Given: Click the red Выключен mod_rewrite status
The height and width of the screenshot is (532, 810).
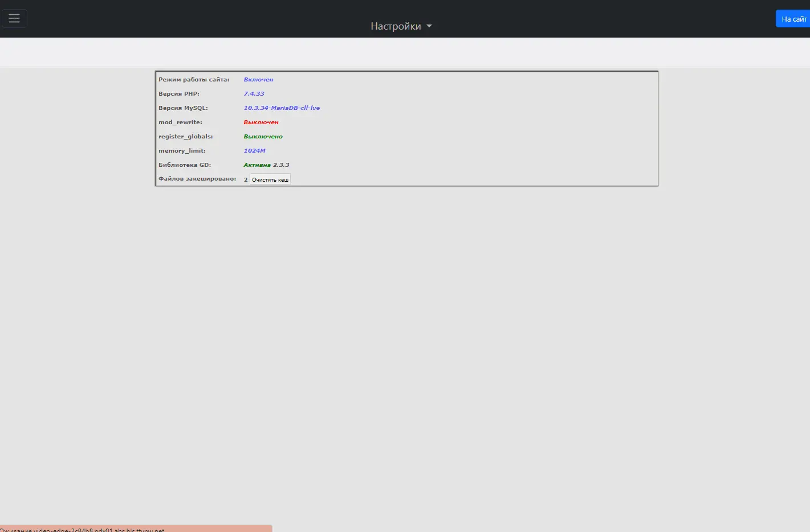Looking at the screenshot, I should (x=261, y=122).
